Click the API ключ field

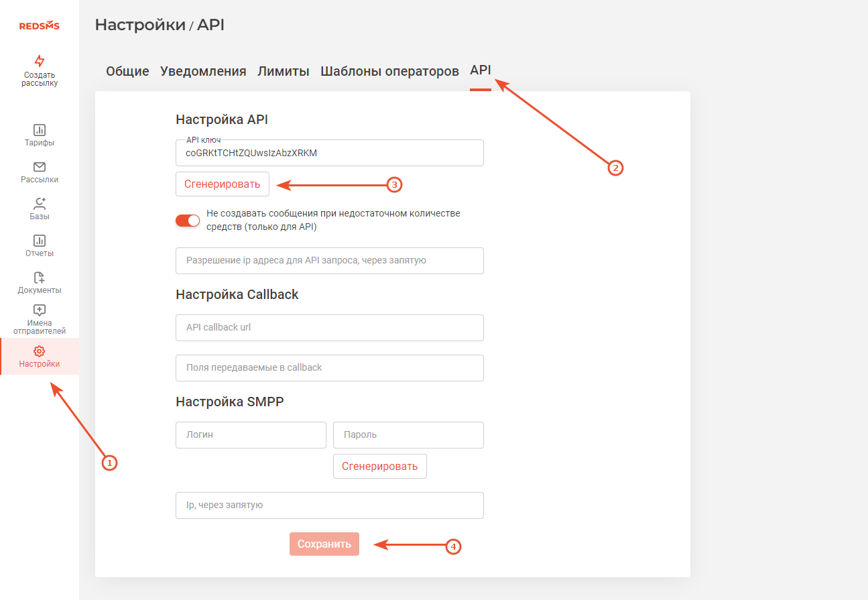click(330, 153)
